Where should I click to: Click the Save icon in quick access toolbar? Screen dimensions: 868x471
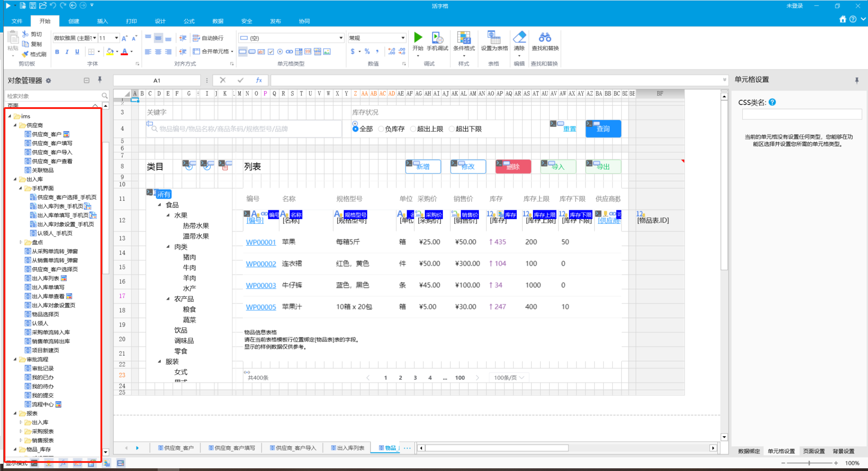coord(32,5)
